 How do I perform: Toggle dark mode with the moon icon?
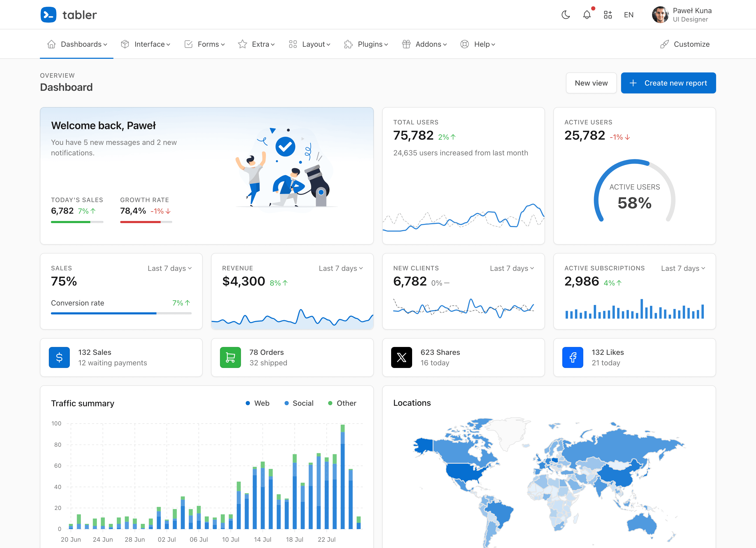click(566, 15)
